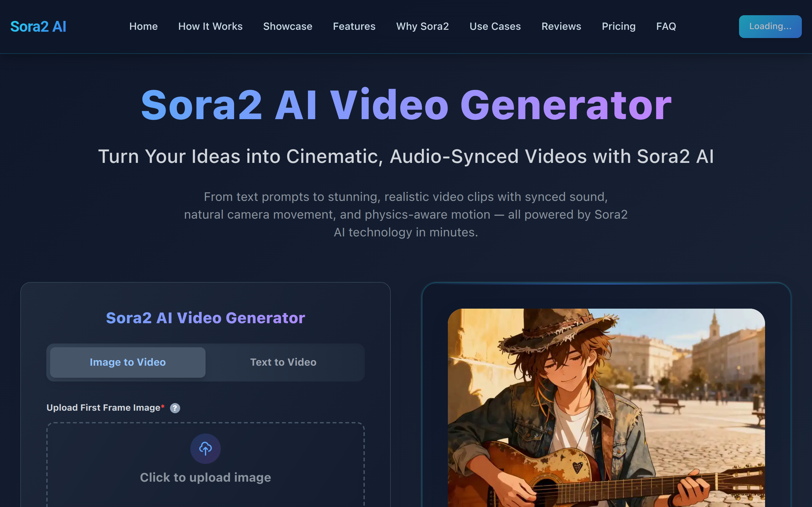Click the cloud upload icon
The height and width of the screenshot is (507, 812).
pyautogui.click(x=205, y=448)
